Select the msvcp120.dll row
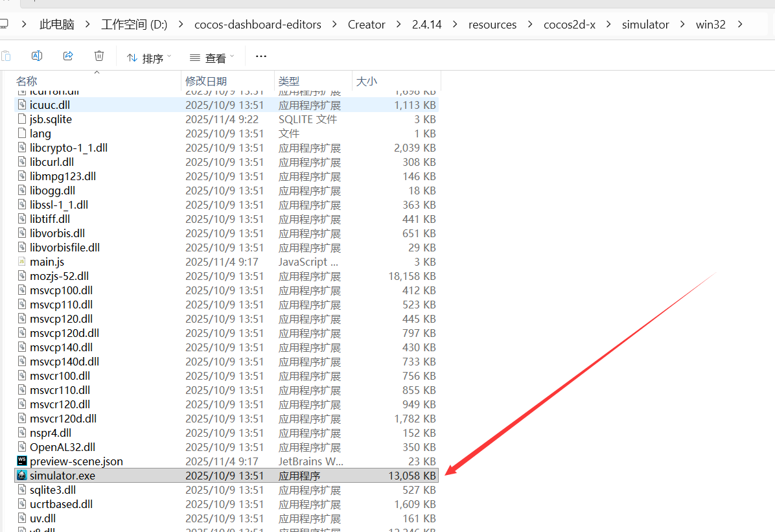775x532 pixels. [x=226, y=319]
